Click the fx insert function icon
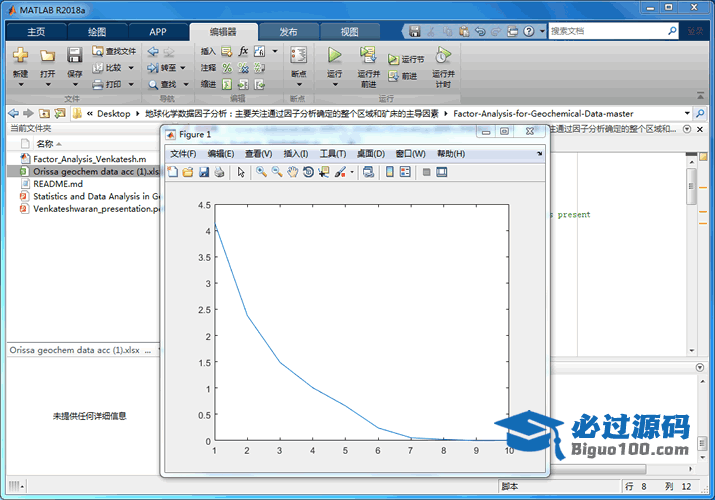Viewport: 715px width, 500px height. (x=244, y=51)
